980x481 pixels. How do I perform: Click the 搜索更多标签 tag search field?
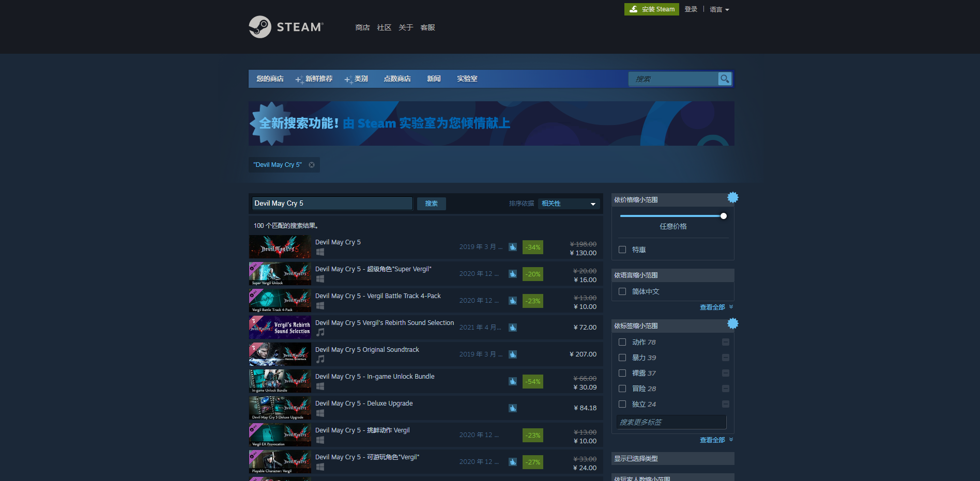671,422
